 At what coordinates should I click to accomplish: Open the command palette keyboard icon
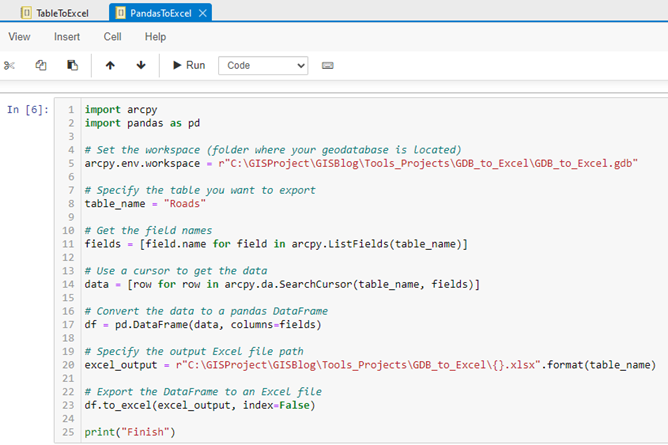[328, 66]
